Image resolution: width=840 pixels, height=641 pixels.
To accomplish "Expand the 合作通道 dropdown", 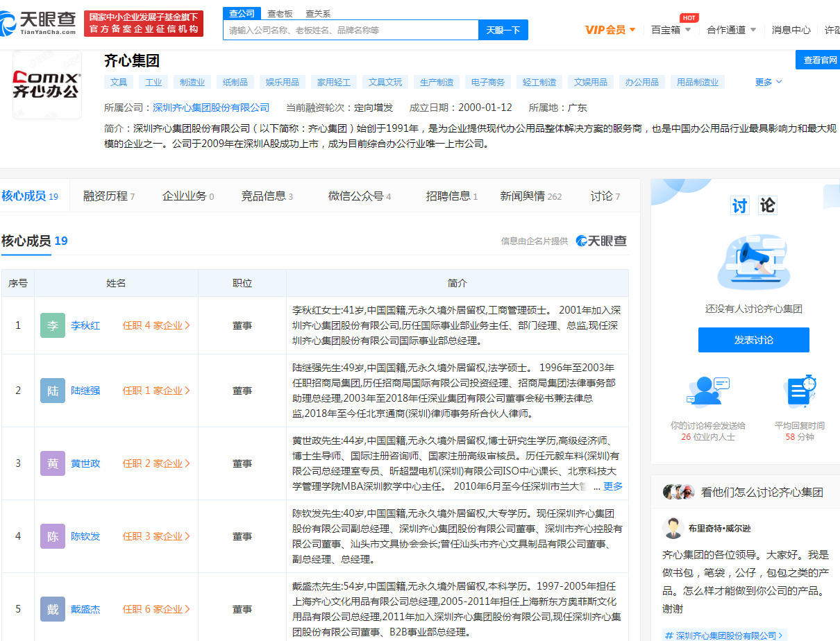I will pyautogui.click(x=732, y=30).
